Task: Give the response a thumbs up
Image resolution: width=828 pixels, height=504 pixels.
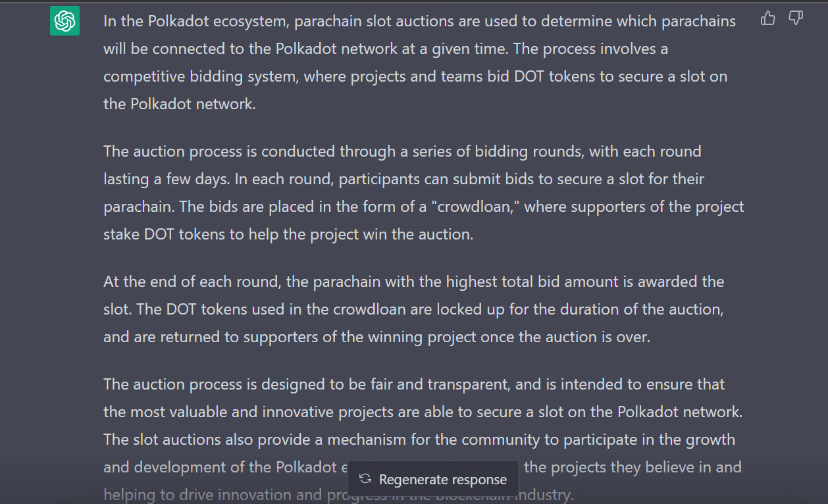Action: click(x=767, y=18)
